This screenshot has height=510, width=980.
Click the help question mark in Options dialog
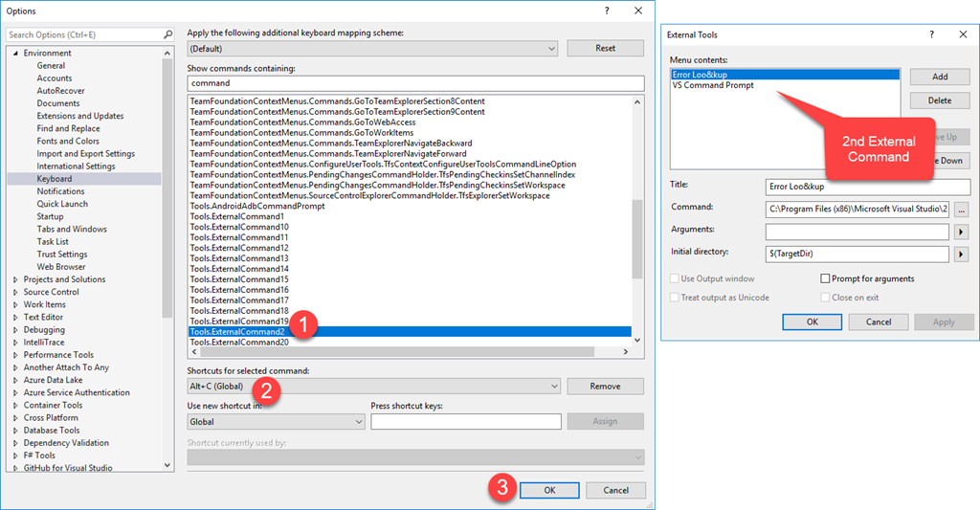[607, 10]
